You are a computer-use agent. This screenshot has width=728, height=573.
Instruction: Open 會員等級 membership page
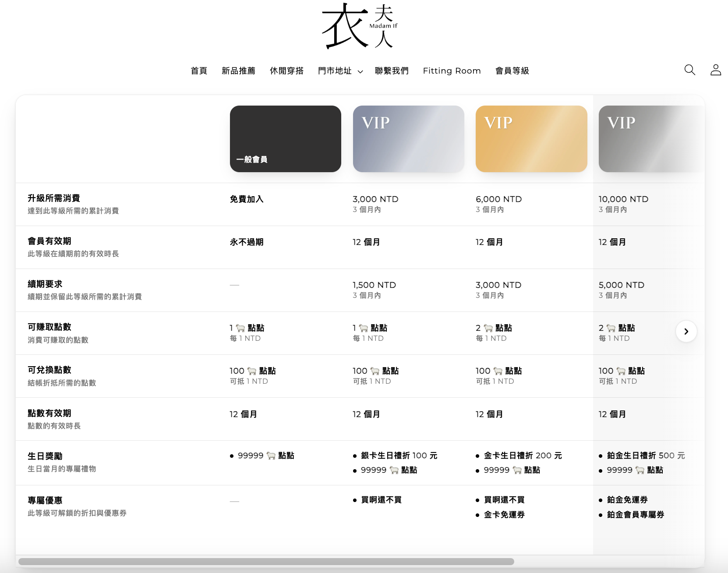pos(512,71)
